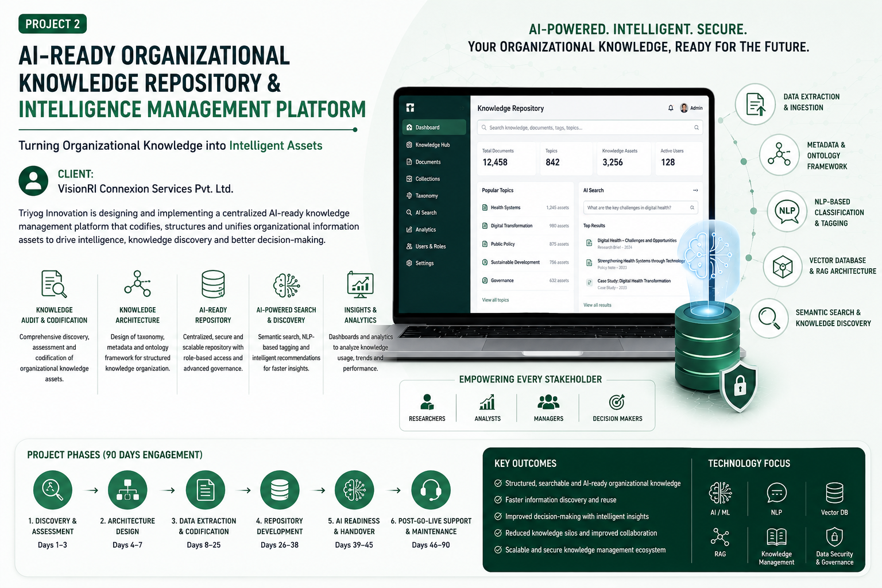Screen dimensions: 882x588
Task: Click the Decision Makers target icon
Action: point(617,401)
